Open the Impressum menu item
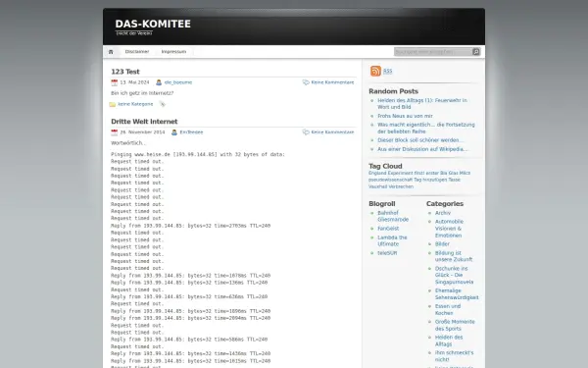 click(x=173, y=52)
